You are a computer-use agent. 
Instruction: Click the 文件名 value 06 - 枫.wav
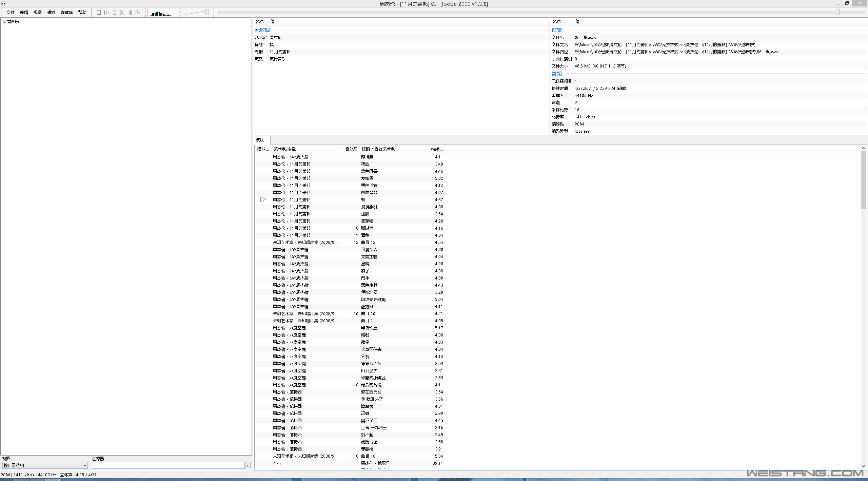(x=585, y=37)
